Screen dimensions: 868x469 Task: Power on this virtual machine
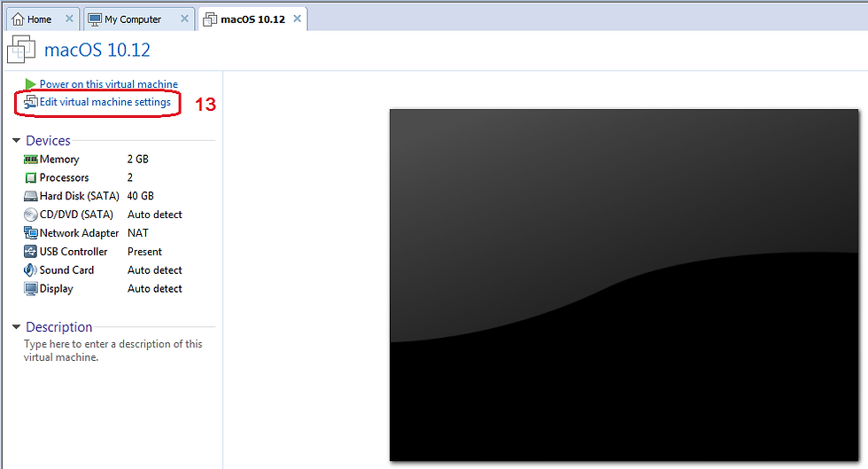pyautogui.click(x=108, y=84)
